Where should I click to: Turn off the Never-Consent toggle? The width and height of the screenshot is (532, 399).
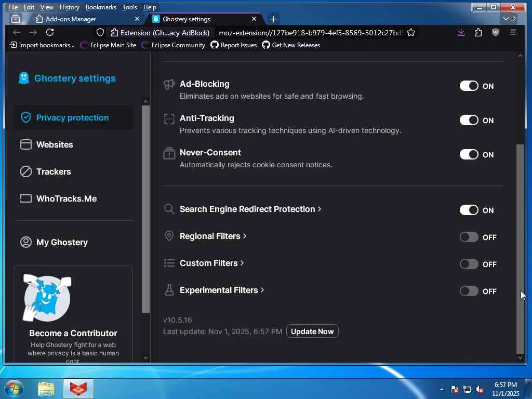[469, 154]
